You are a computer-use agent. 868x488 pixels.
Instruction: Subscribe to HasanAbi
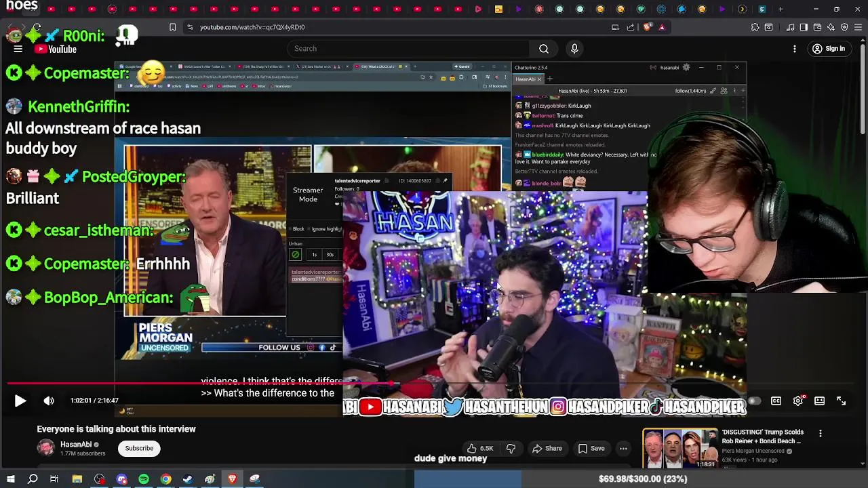[139, 448]
